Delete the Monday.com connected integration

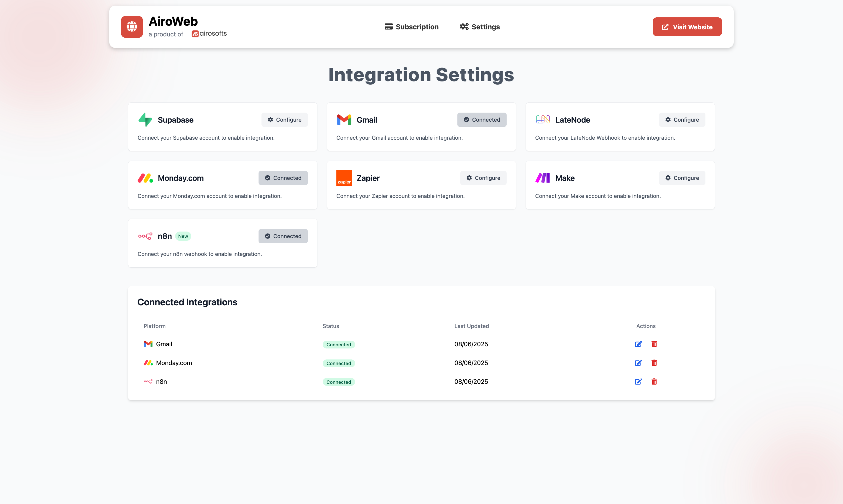654,363
